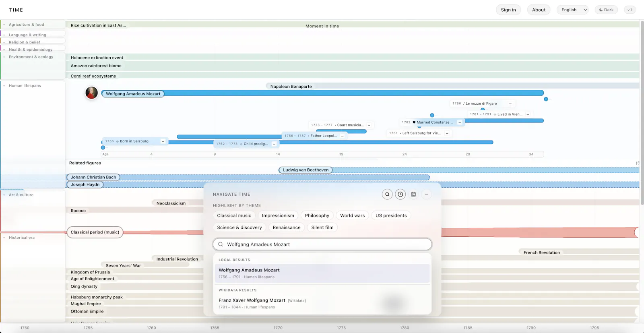Highlight the Silent film theme

pos(322,228)
